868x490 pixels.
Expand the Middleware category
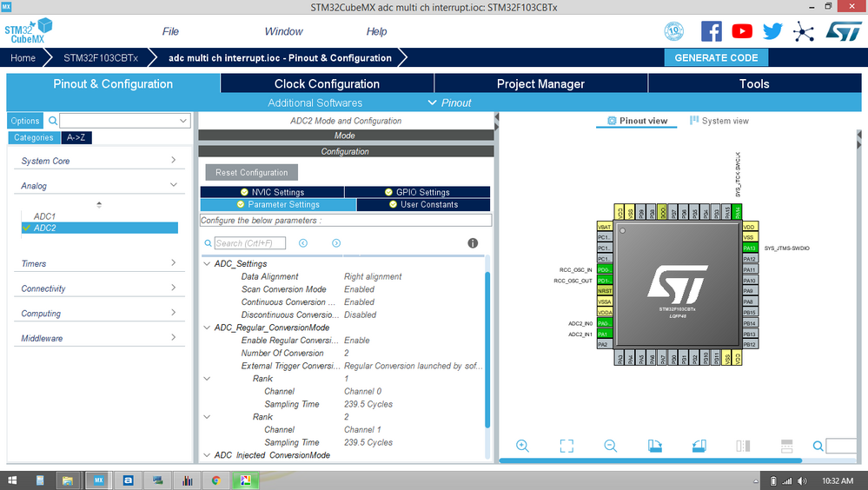[x=173, y=337]
